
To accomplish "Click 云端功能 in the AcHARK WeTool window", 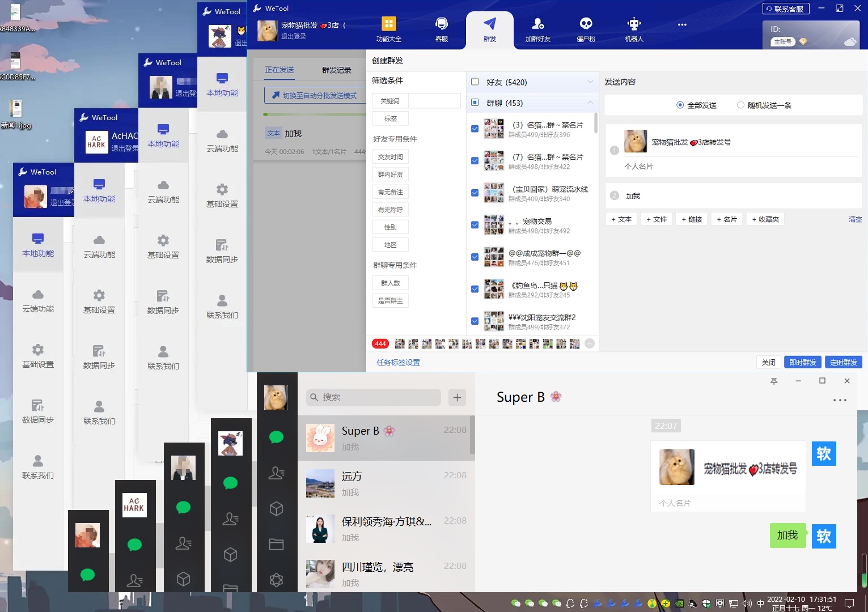I will point(99,247).
